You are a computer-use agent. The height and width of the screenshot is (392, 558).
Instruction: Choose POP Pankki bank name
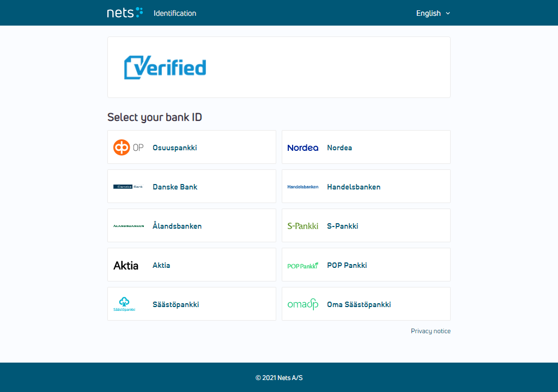click(x=347, y=265)
